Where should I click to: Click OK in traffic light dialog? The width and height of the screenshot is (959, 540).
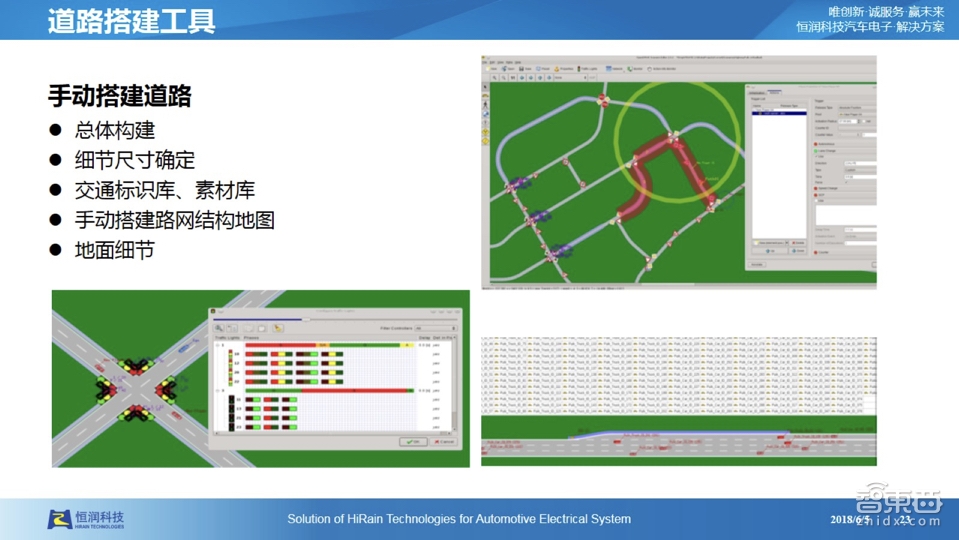[x=412, y=441]
